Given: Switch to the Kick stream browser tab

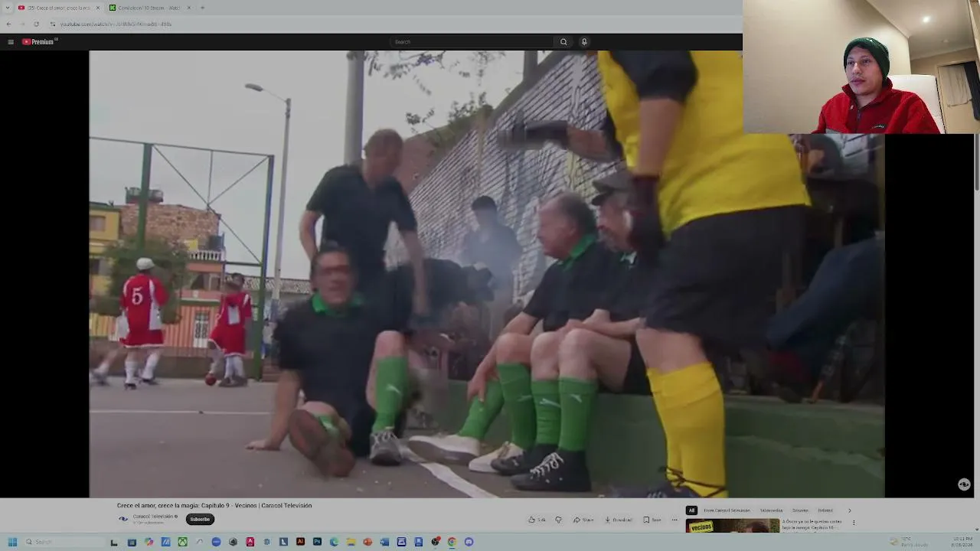Looking at the screenshot, I should tap(149, 8).
